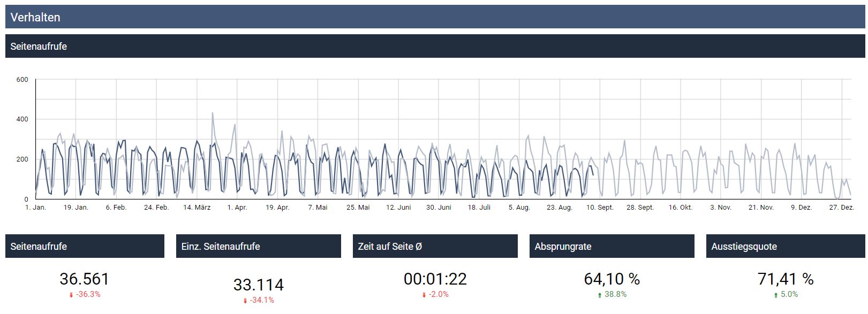Click the red down arrow beside -2.0%
The width and height of the screenshot is (868, 314).
424,295
